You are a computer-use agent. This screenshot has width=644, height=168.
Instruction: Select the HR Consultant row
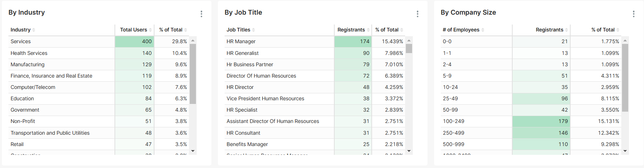click(x=315, y=133)
